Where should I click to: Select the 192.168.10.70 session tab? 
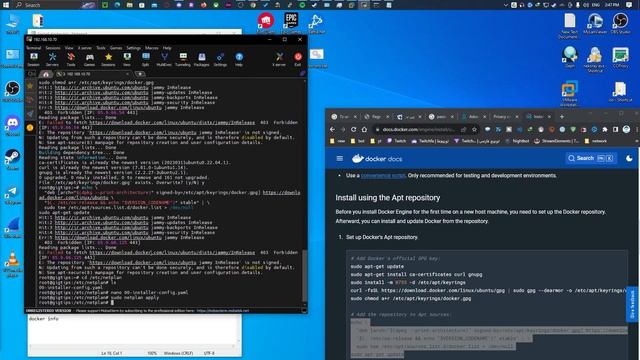[x=92, y=74]
